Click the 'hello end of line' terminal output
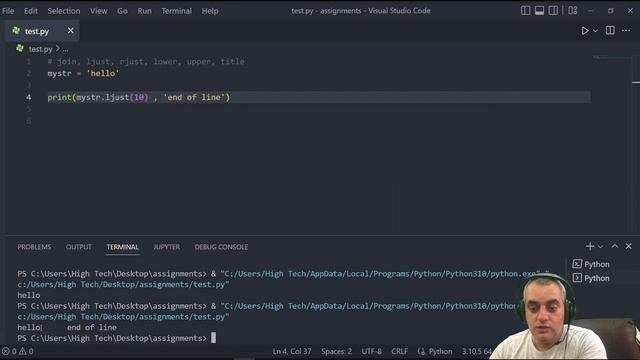The image size is (640, 360). coord(67,327)
